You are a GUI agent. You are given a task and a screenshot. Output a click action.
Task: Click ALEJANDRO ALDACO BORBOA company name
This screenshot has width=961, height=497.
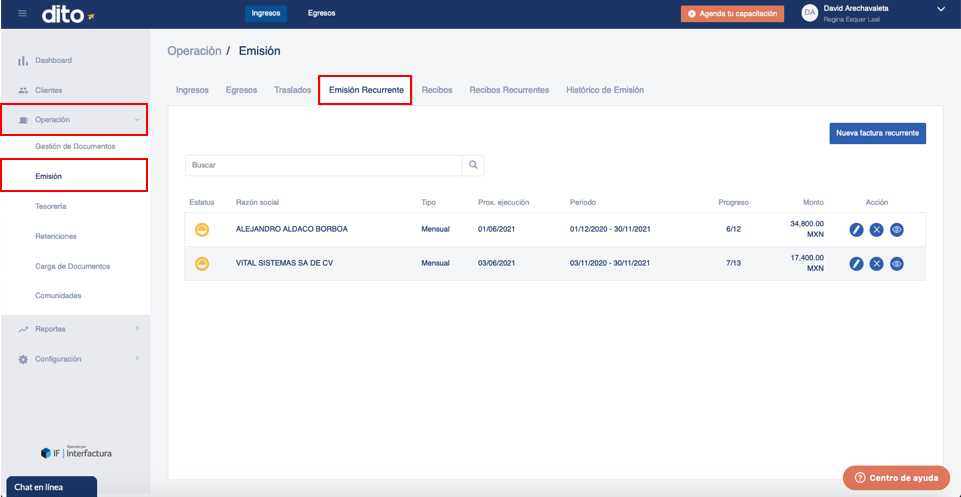[292, 229]
